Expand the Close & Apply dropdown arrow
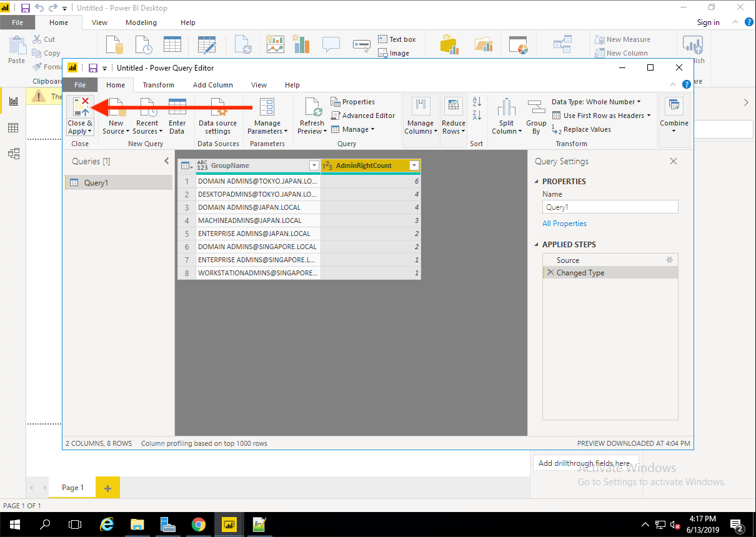The image size is (756, 537). click(x=90, y=132)
